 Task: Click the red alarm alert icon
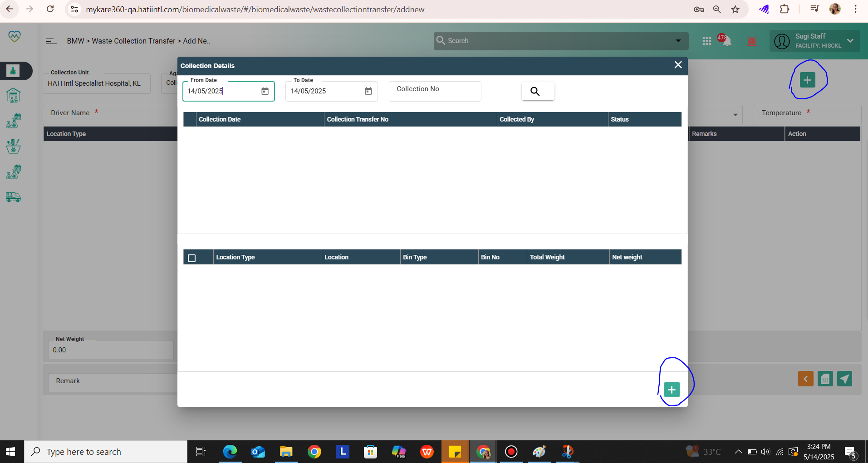click(x=752, y=42)
